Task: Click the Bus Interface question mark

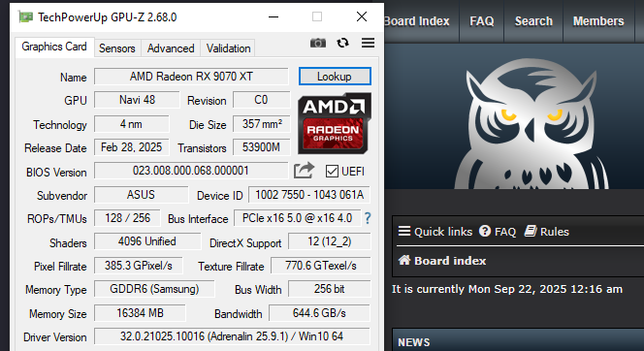Action: pyautogui.click(x=368, y=218)
